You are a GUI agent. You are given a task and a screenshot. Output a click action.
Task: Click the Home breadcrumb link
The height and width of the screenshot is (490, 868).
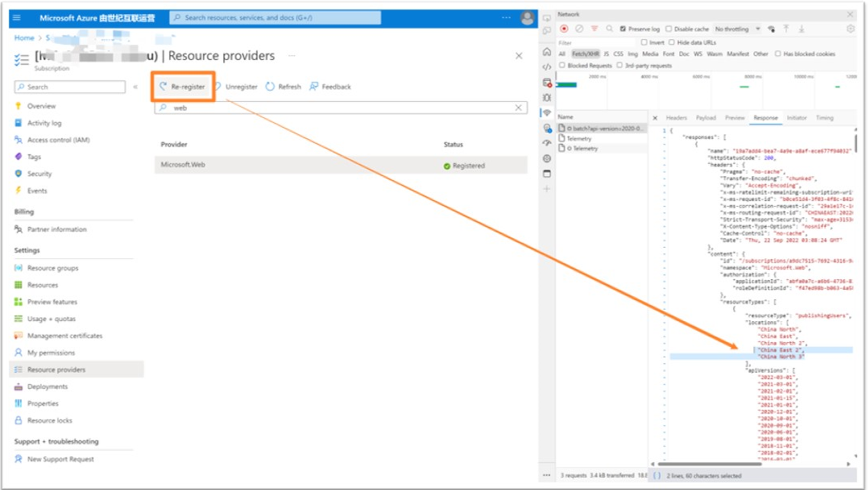24,38
